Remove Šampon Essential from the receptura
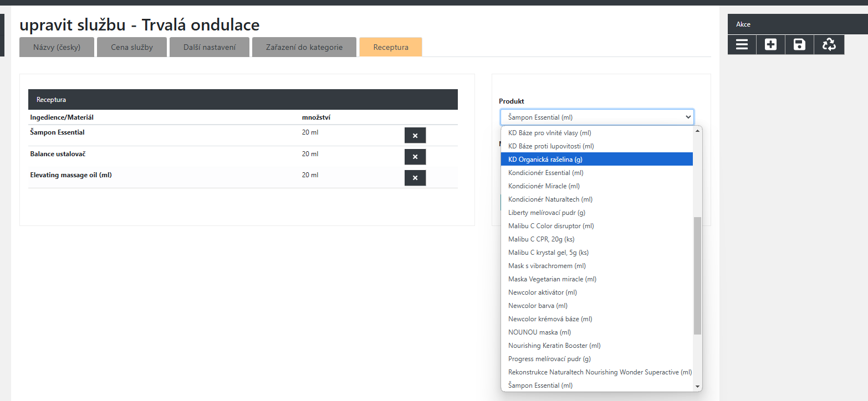The width and height of the screenshot is (868, 401). [415, 136]
